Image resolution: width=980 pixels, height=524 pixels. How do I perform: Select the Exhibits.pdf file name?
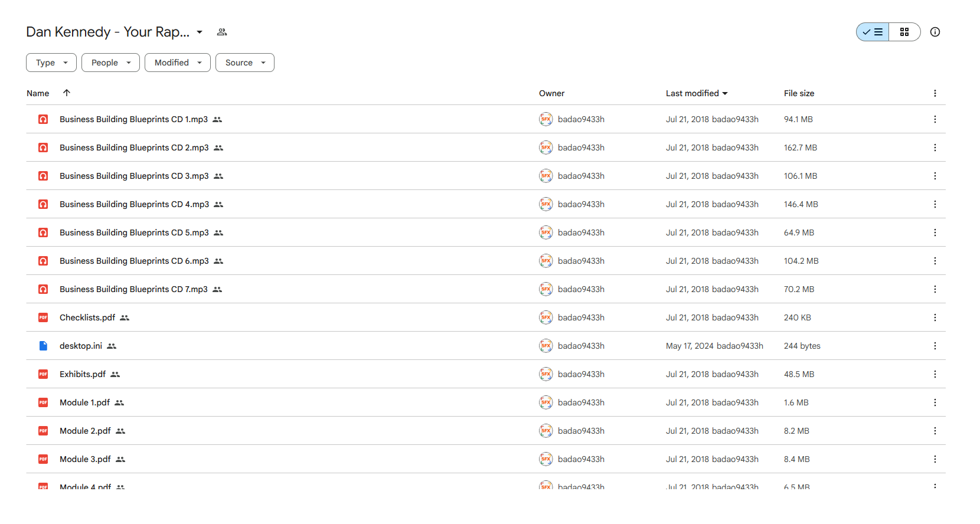[x=83, y=374]
